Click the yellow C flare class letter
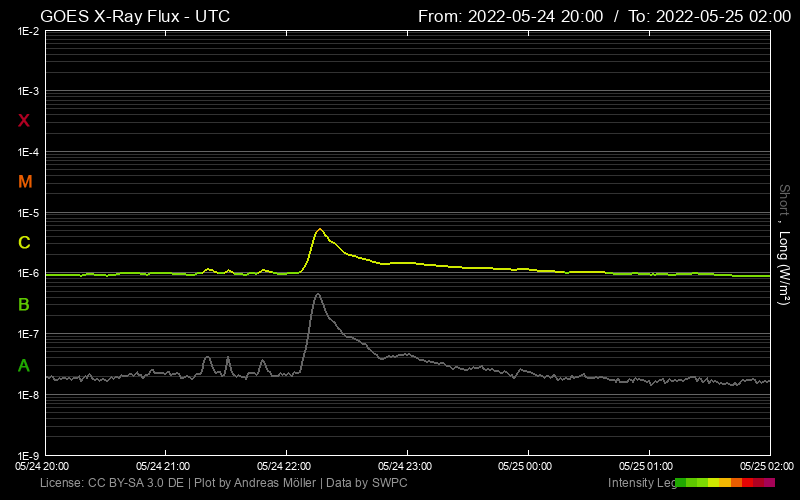 point(24,242)
